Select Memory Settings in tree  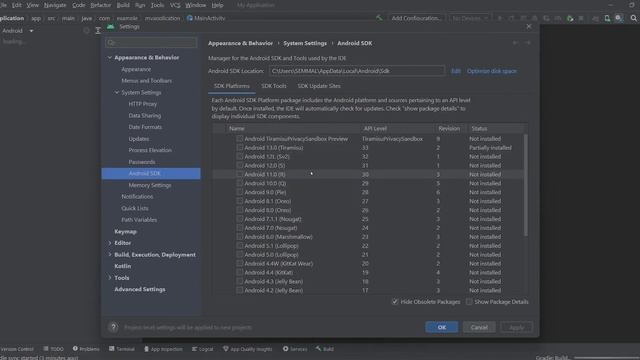click(x=150, y=185)
